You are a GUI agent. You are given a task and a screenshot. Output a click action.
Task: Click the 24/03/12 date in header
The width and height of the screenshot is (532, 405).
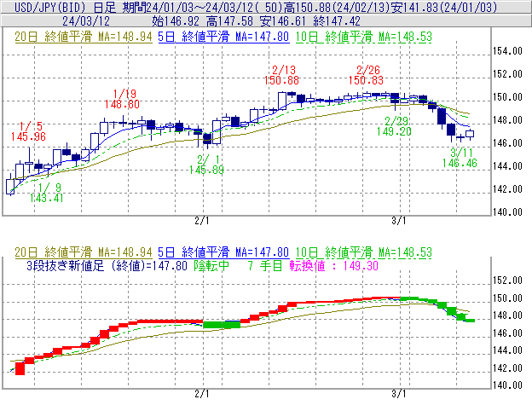86,21
